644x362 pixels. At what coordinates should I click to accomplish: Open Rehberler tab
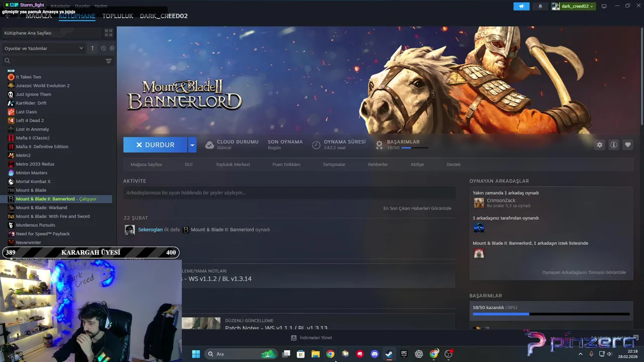pos(378,164)
